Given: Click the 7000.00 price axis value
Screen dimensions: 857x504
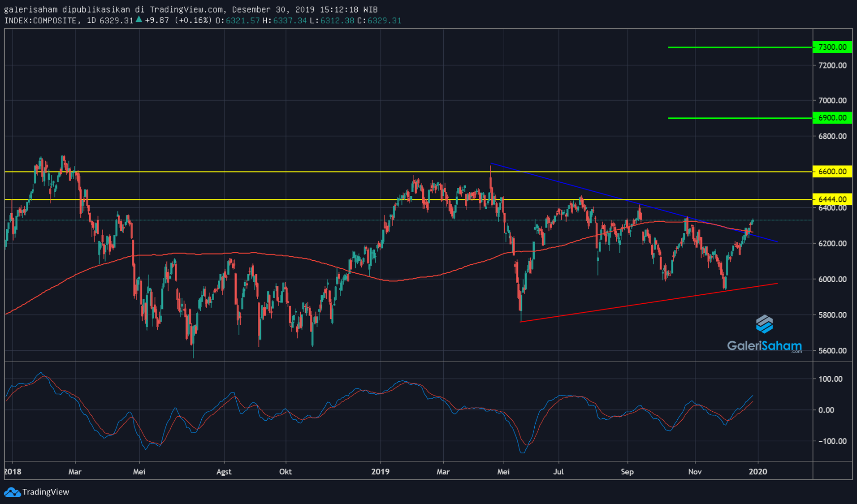Looking at the screenshot, I should (832, 100).
